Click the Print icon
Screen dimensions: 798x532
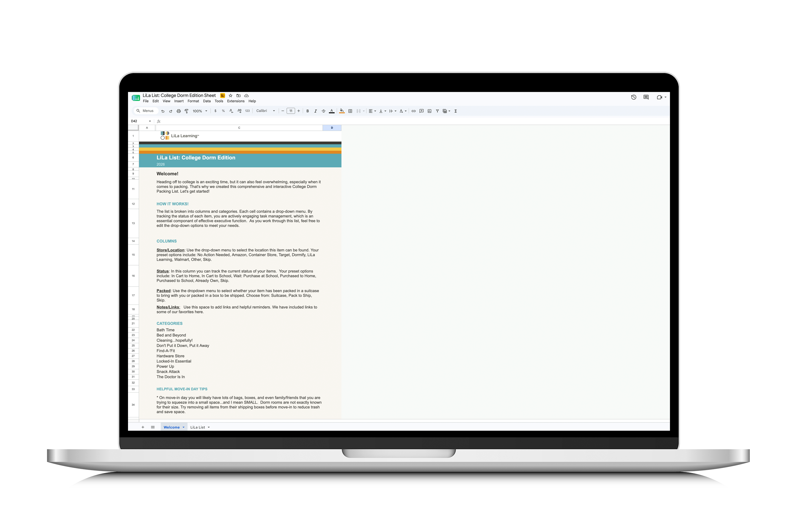click(178, 111)
